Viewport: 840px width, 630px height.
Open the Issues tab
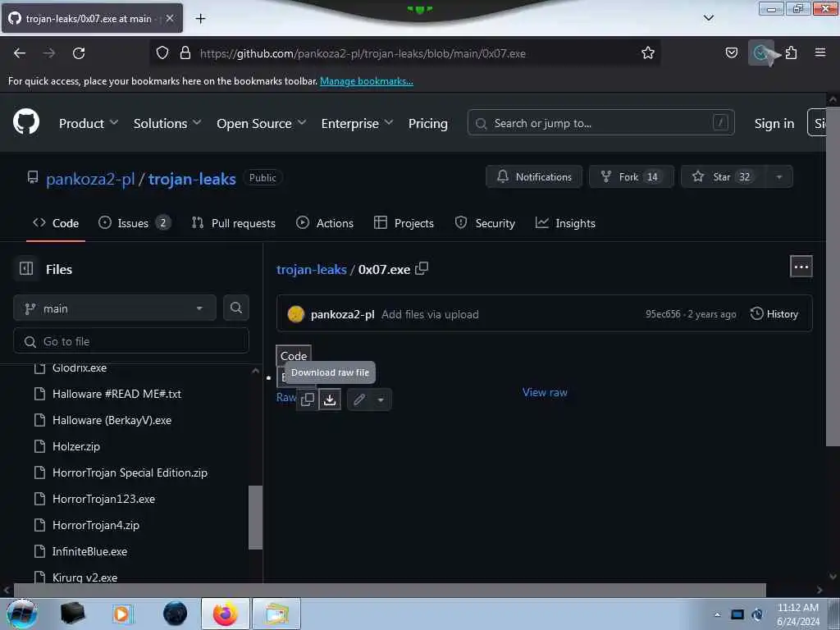click(x=135, y=223)
